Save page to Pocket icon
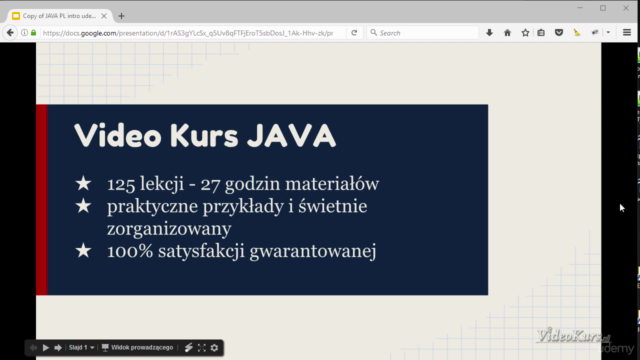The height and width of the screenshot is (360, 640). 559,33
